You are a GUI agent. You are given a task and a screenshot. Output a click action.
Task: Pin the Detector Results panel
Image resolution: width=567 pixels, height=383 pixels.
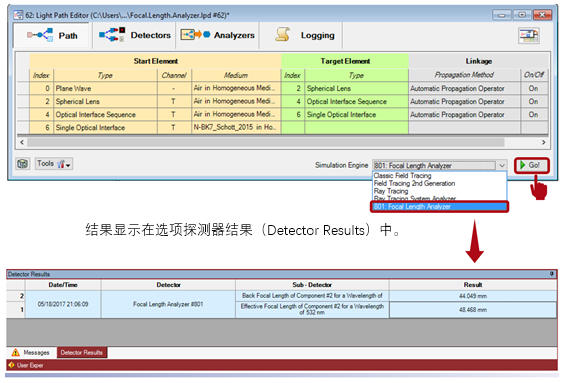click(x=551, y=274)
